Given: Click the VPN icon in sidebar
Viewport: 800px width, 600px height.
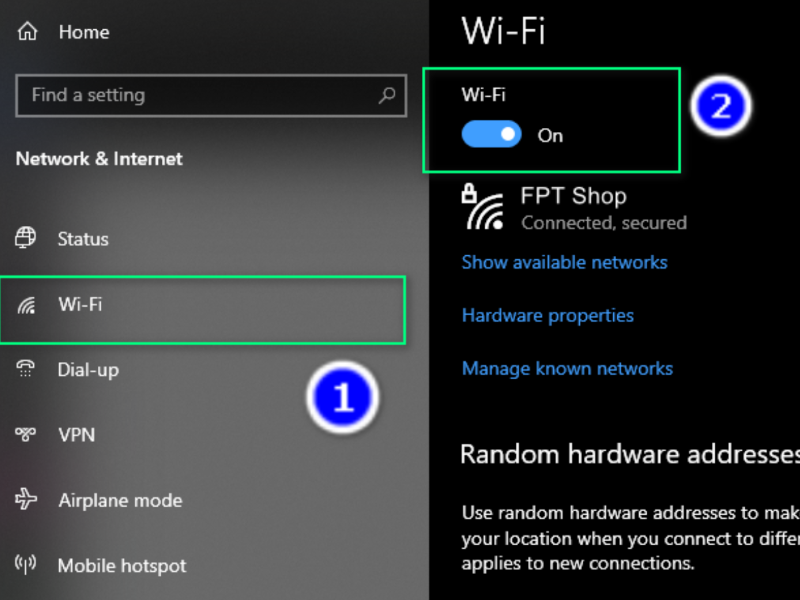Looking at the screenshot, I should click(x=26, y=434).
